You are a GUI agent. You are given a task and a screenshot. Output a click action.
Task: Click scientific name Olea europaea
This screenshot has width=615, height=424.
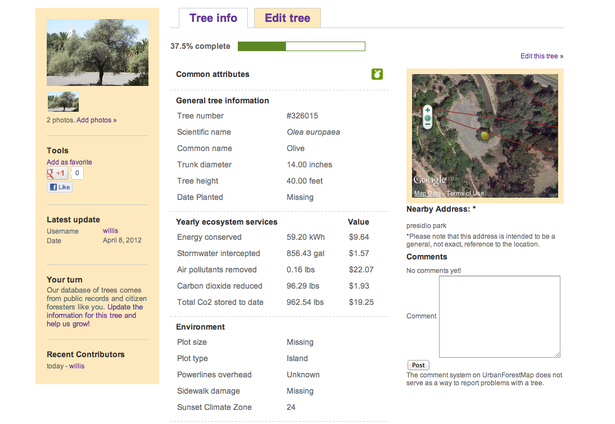[x=313, y=132]
